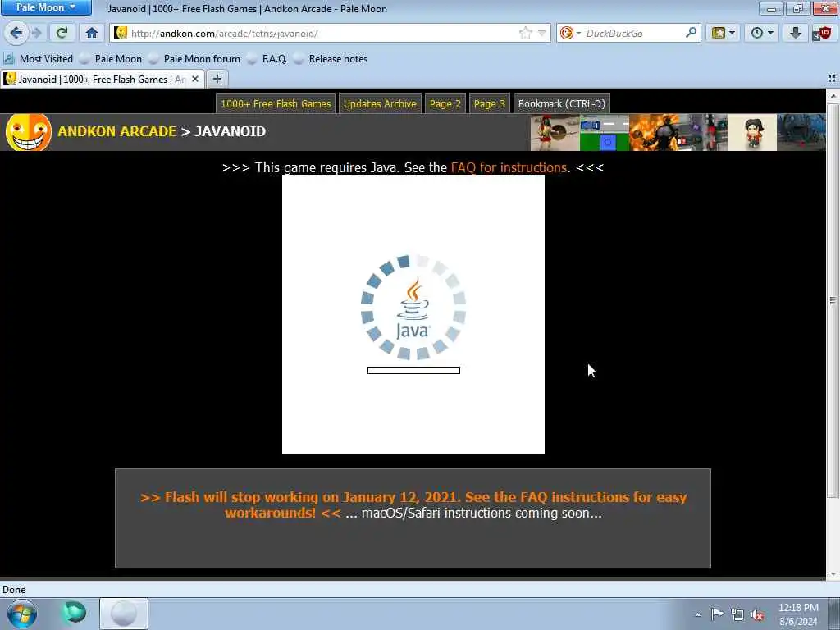Click the vertical scrollbar down arrow
Image resolution: width=840 pixels, height=630 pixels.
pyautogui.click(x=833, y=573)
